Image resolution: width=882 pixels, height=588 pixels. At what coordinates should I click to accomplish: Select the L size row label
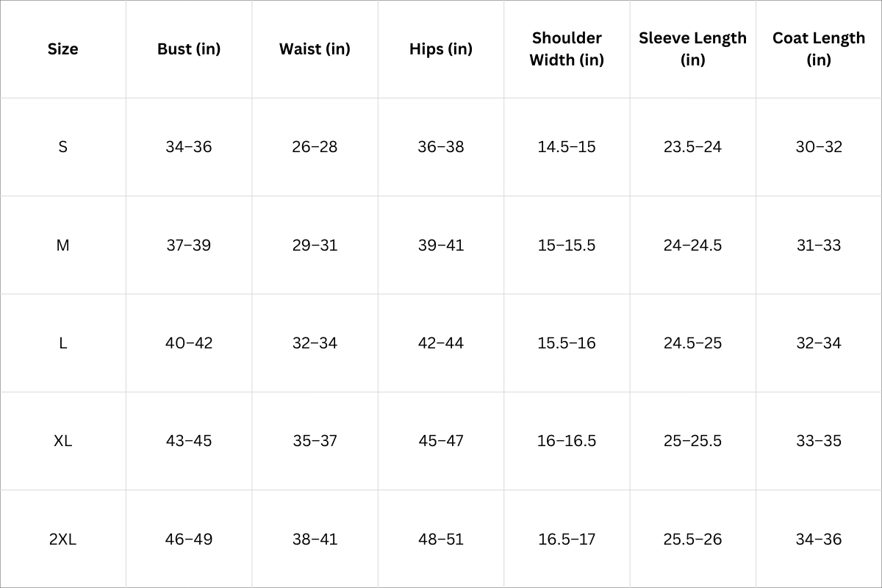tap(62, 343)
